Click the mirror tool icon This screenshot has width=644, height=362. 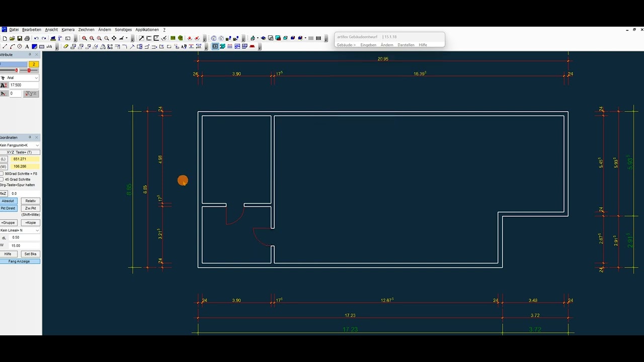103,46
